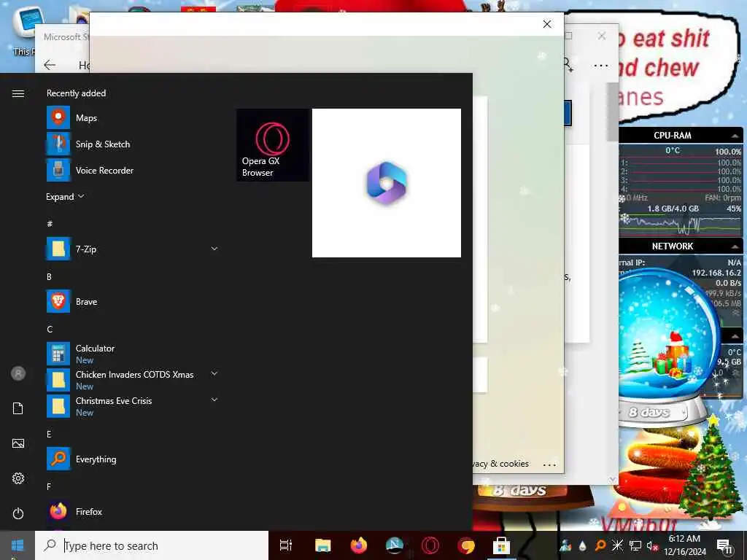
Task: Open Settings gear in Start sidebar
Action: pyautogui.click(x=18, y=478)
